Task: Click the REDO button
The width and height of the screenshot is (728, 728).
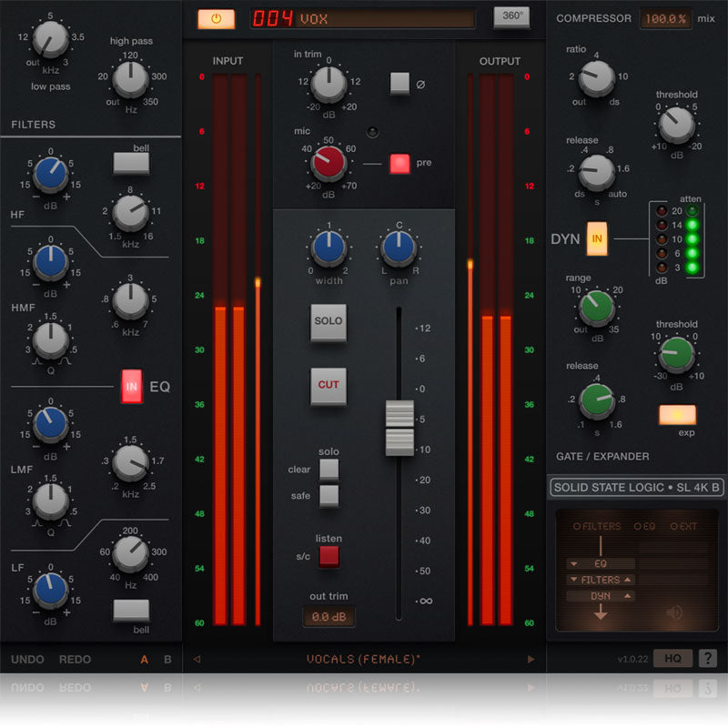Action: 75,659
